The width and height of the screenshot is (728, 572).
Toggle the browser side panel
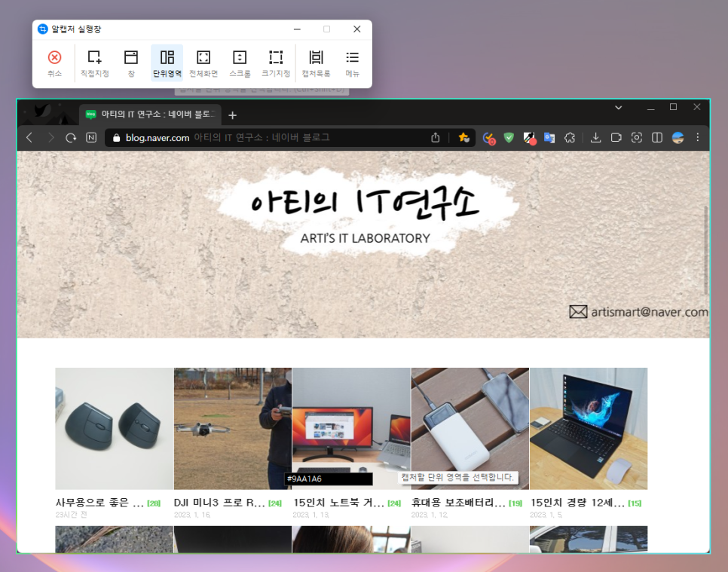[657, 137]
